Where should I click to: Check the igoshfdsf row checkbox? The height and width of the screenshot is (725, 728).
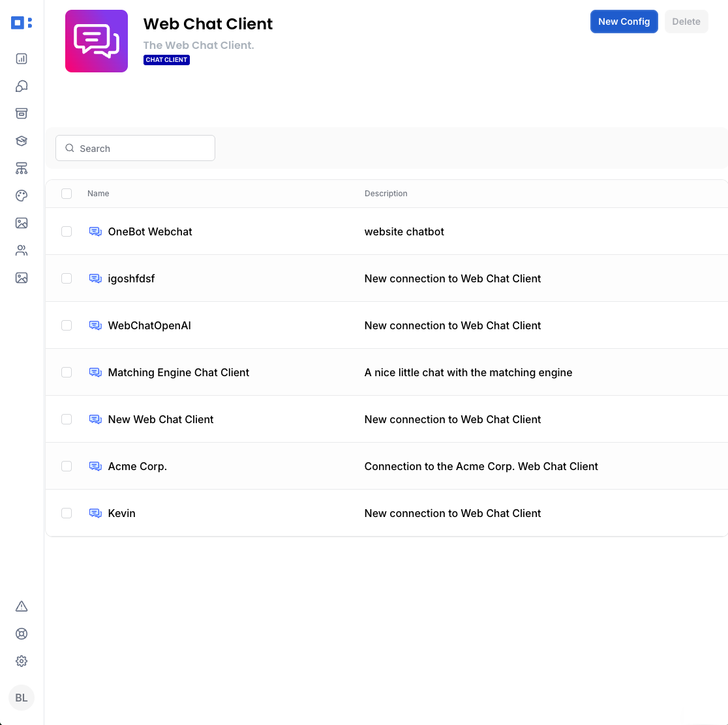click(67, 278)
